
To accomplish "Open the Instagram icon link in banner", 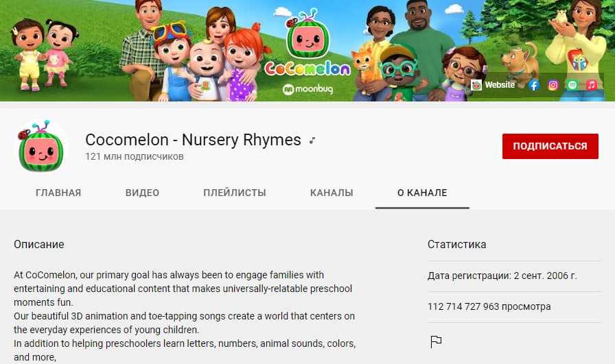I will tap(553, 85).
